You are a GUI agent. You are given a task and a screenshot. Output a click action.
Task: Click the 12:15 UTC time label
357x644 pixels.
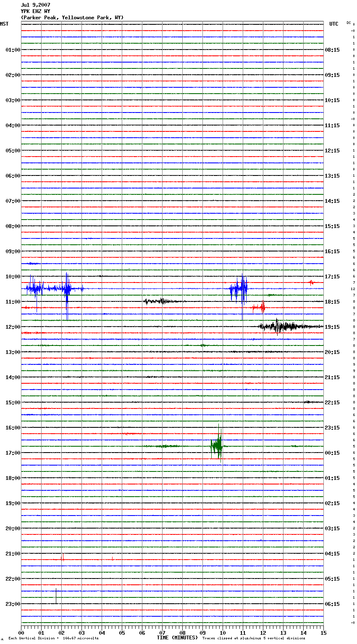(x=332, y=151)
